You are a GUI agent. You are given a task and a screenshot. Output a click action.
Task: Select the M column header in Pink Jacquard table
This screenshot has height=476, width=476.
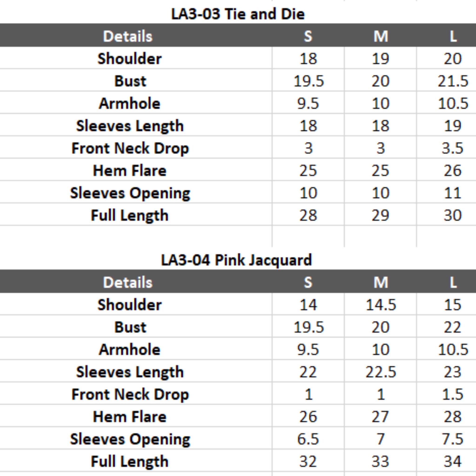(381, 282)
